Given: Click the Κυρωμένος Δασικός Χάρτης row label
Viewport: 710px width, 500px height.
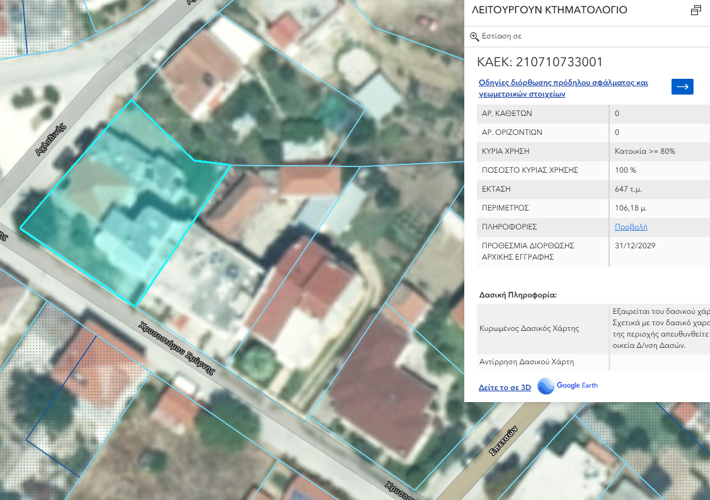Looking at the screenshot, I should (529, 328).
